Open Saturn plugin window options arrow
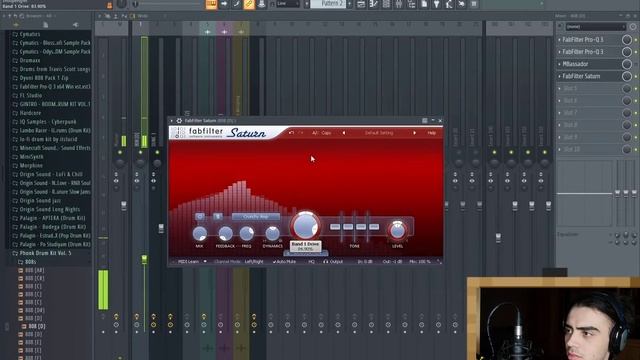This screenshot has height=360, width=640. (171, 121)
